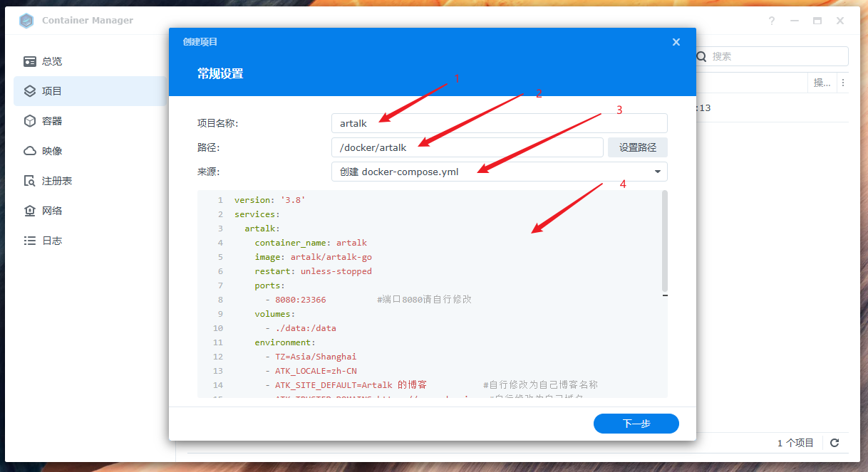
Task: Click the dropdown arrow of 来源
Action: (x=657, y=172)
